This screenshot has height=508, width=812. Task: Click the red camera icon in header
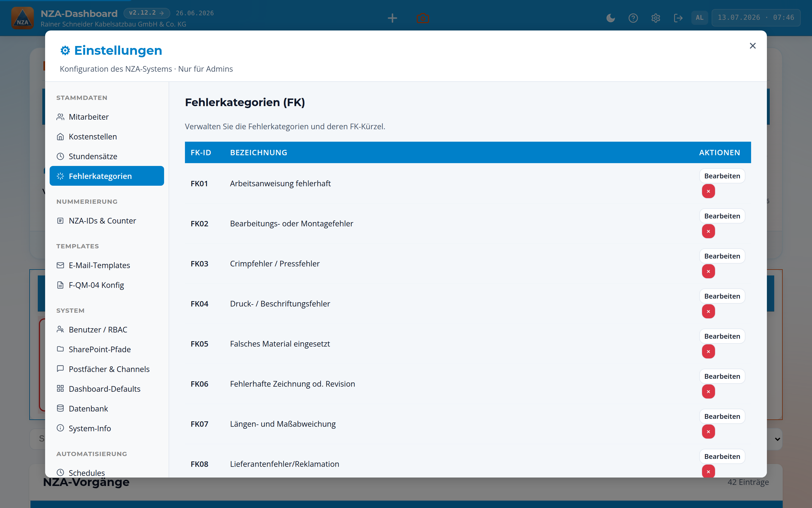[x=423, y=18]
